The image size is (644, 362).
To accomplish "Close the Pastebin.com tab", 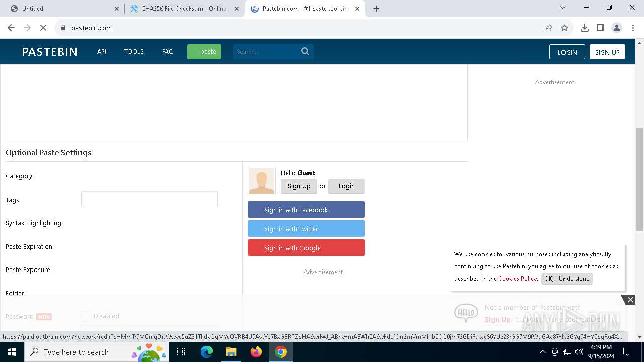I will coord(357,9).
